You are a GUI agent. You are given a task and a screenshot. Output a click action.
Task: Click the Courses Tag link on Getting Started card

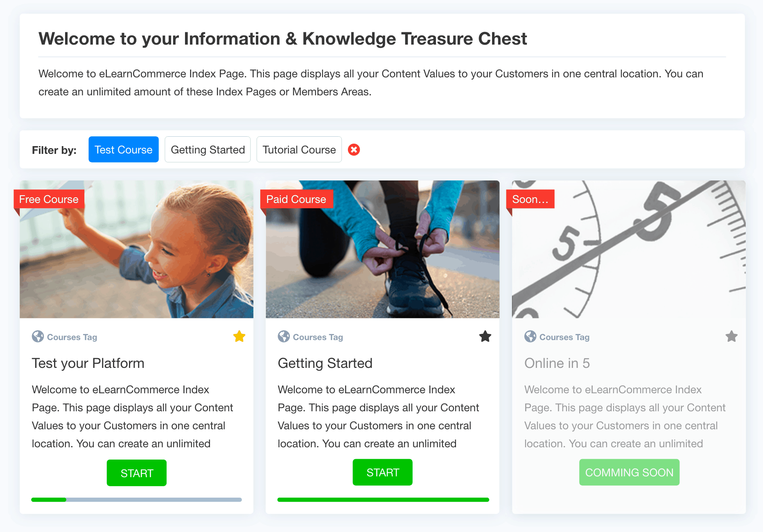coord(318,337)
